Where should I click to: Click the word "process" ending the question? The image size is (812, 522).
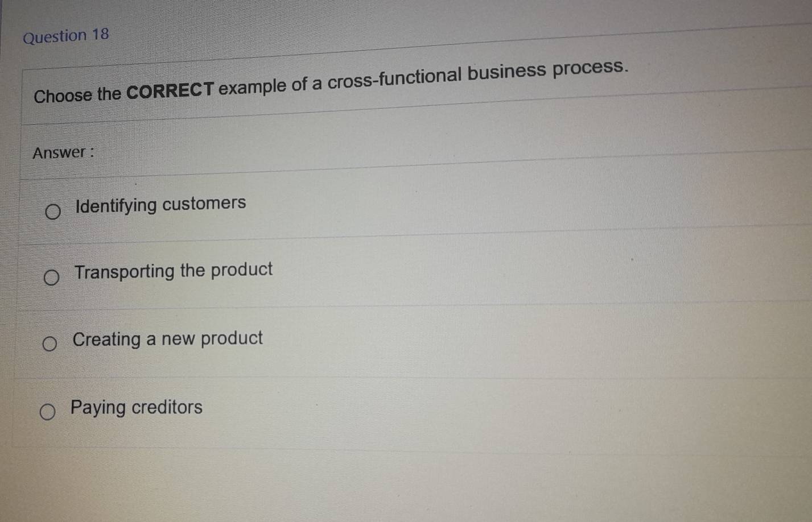(x=590, y=68)
